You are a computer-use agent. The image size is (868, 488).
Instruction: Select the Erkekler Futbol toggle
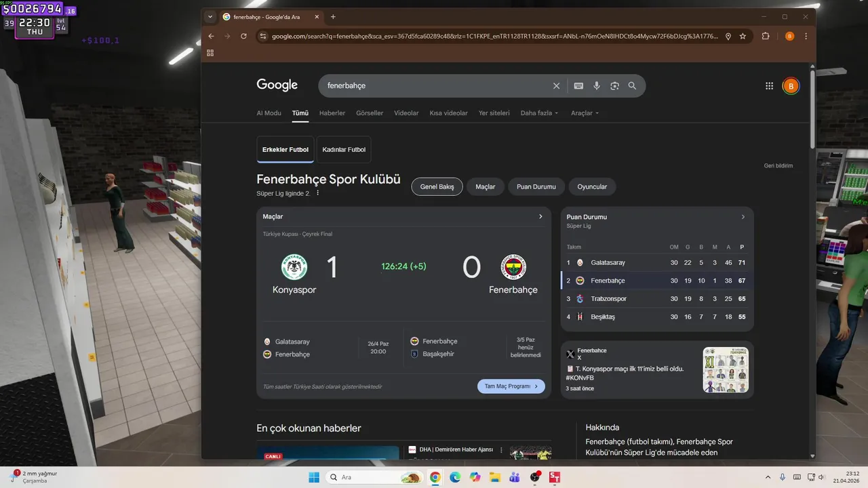pos(285,150)
